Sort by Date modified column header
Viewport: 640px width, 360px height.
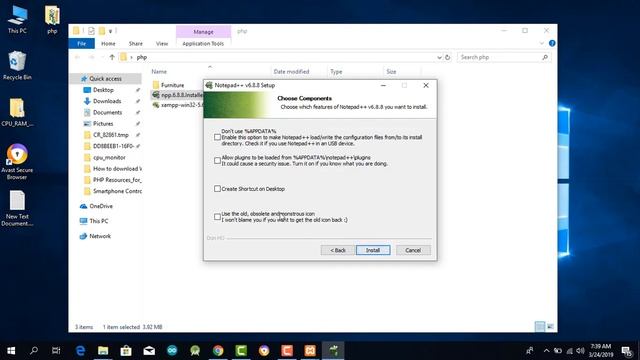tap(291, 71)
